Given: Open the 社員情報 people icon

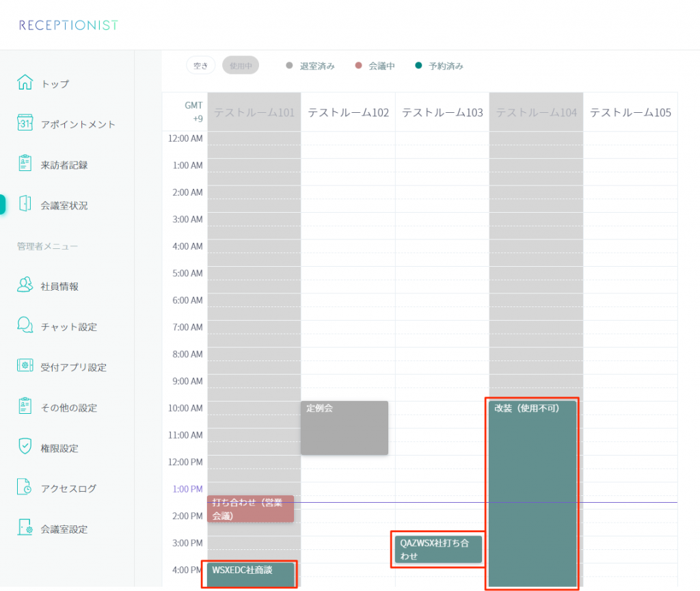Looking at the screenshot, I should pos(25,284).
